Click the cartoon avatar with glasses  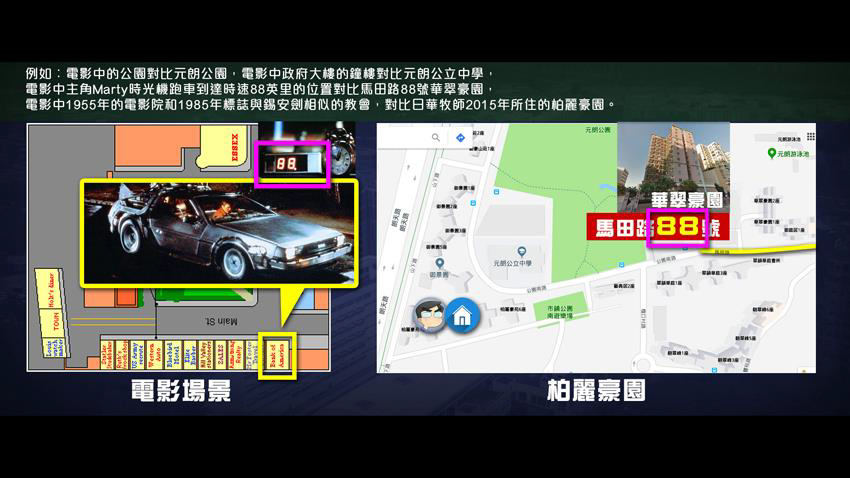[x=429, y=315]
